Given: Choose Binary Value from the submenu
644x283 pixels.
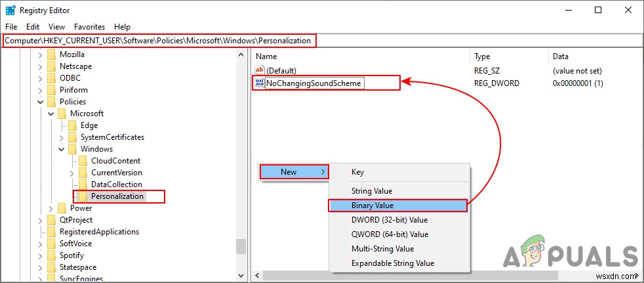Looking at the screenshot, I should point(397,206).
